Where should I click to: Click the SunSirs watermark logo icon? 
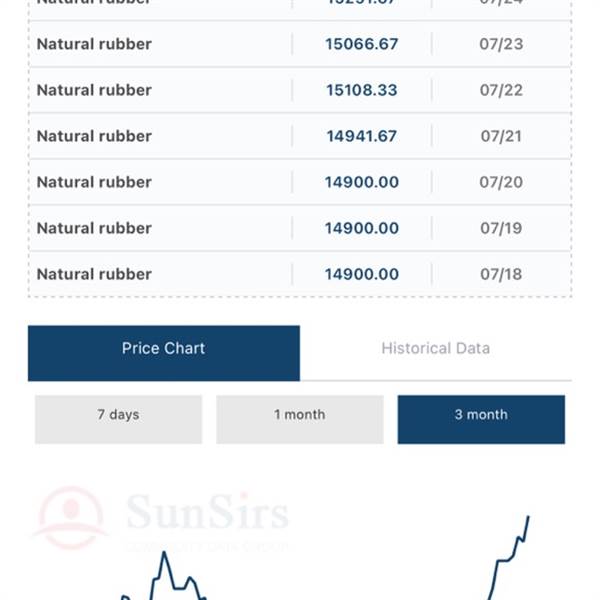[71, 517]
